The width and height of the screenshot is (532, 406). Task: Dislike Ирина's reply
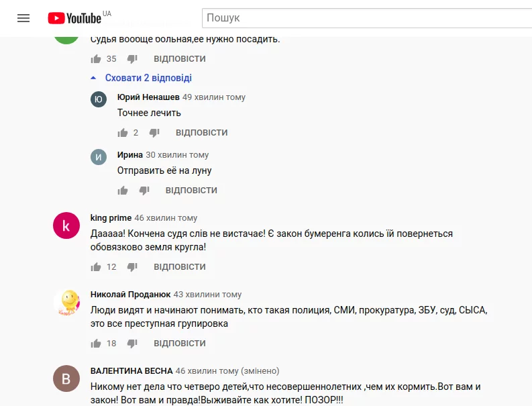point(144,191)
